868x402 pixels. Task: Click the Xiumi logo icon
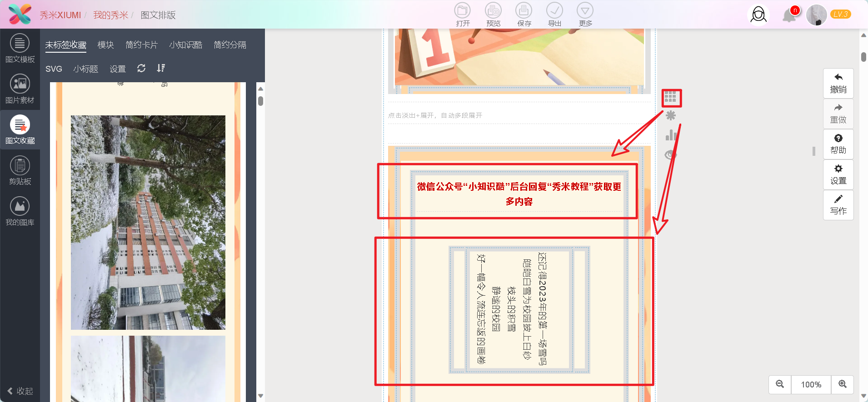click(20, 14)
